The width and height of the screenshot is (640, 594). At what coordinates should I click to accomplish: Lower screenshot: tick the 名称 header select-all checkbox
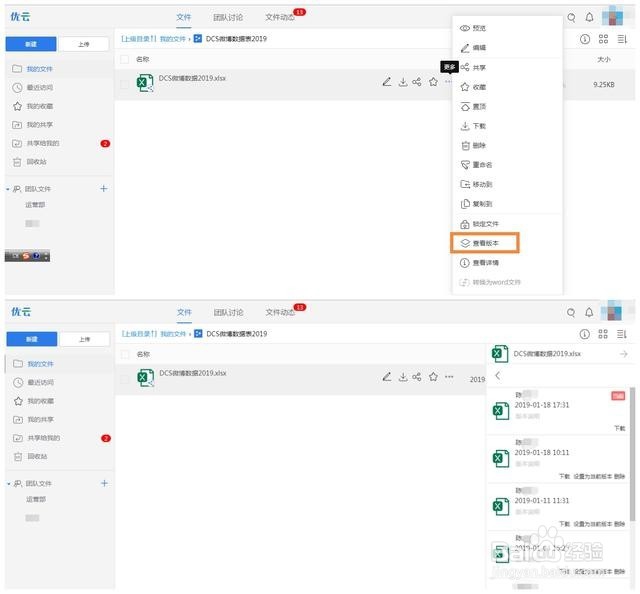pos(125,354)
